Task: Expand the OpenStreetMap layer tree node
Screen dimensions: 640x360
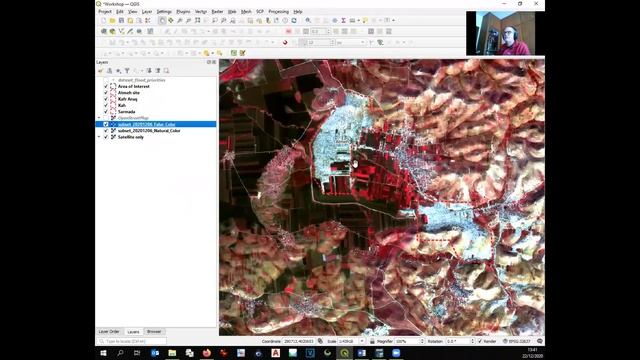Action: coord(99,118)
